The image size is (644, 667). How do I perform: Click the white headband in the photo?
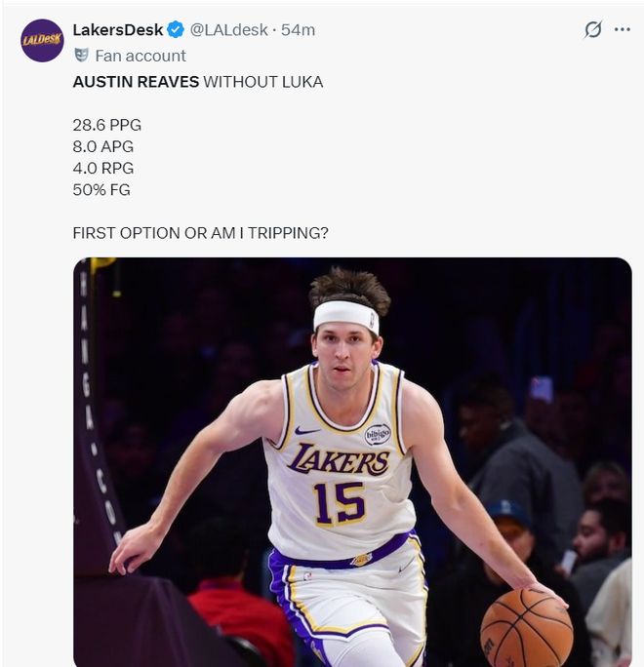tap(346, 316)
